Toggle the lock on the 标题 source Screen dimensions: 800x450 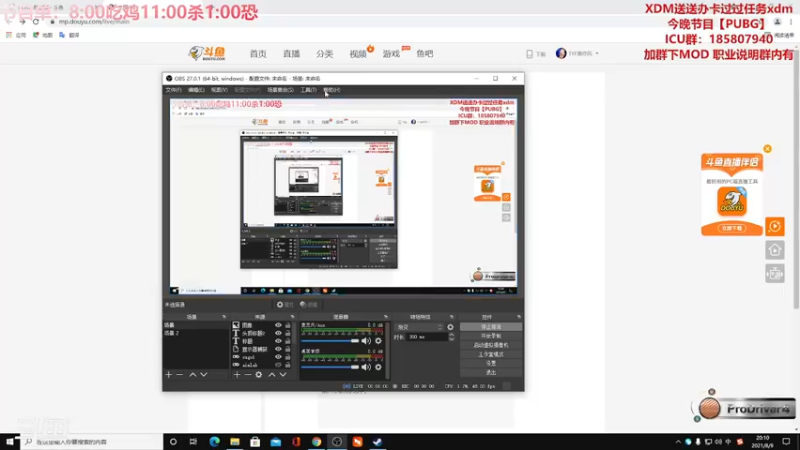(288, 341)
